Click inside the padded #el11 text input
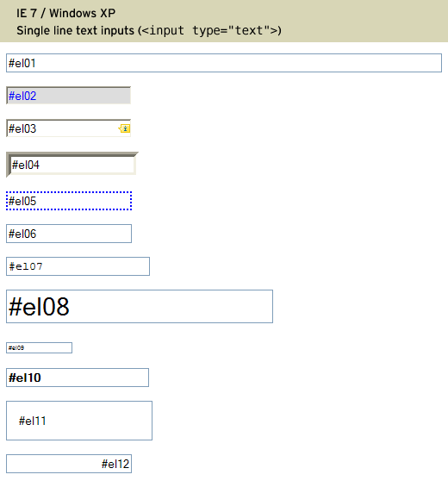 [79, 421]
